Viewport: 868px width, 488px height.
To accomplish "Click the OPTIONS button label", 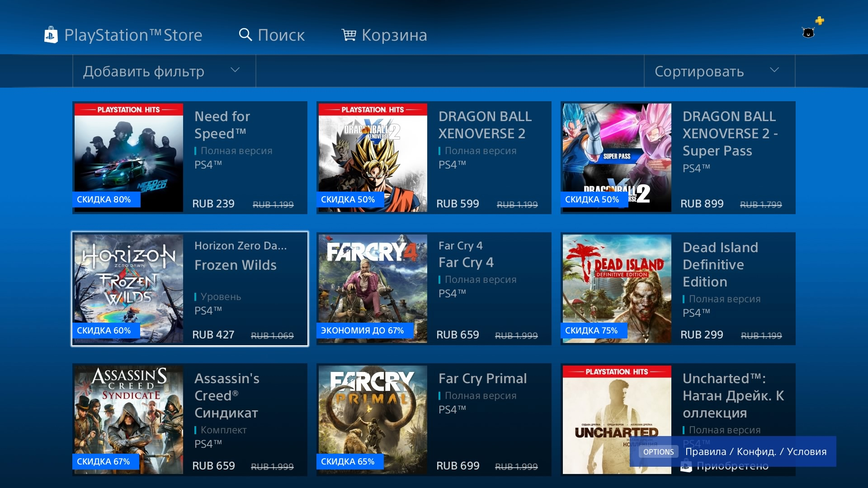I will point(658,452).
